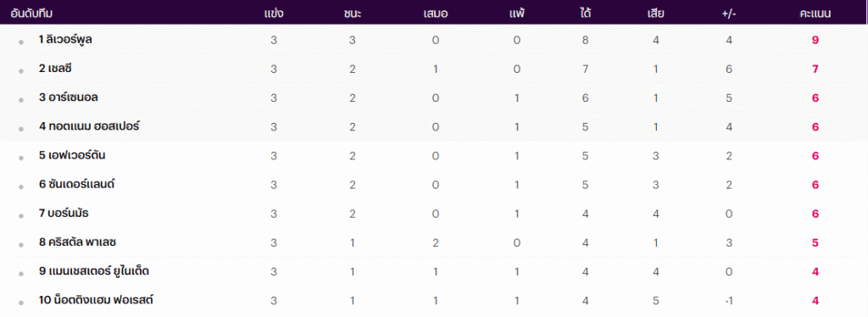Click the dot icon beside ซันเดอร์แลนด์
This screenshot has width=868, height=317.
(x=21, y=187)
